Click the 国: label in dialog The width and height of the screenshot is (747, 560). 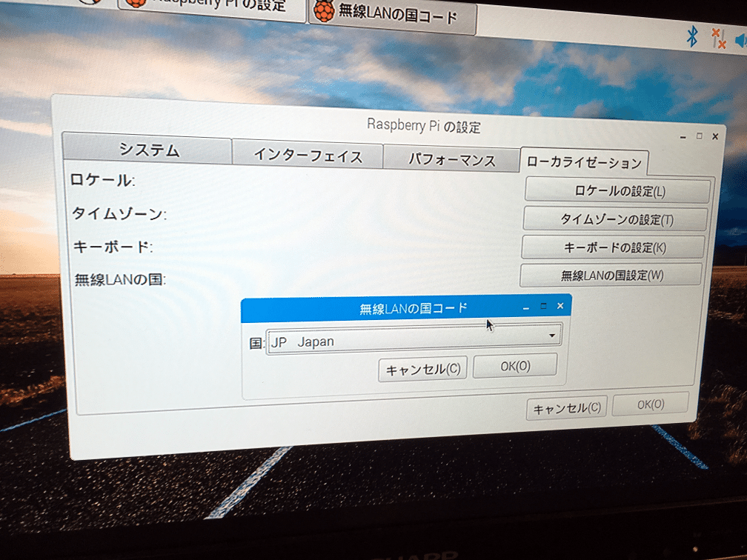(x=256, y=343)
